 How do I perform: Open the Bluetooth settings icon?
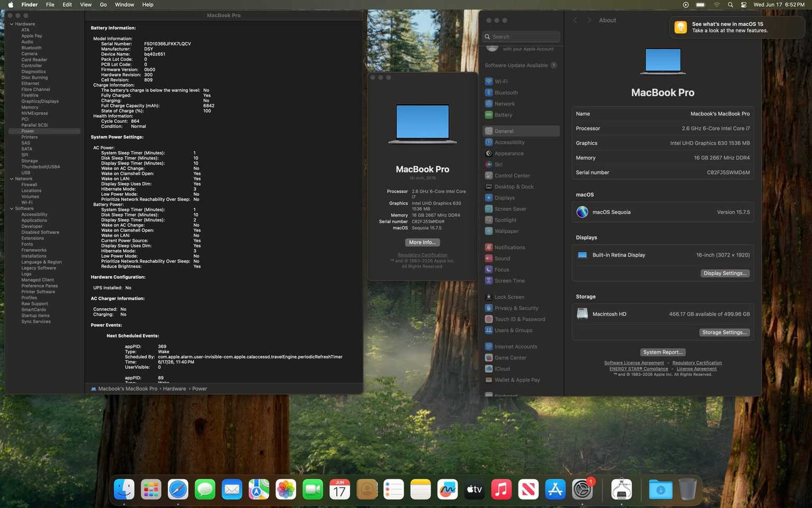[x=488, y=93]
